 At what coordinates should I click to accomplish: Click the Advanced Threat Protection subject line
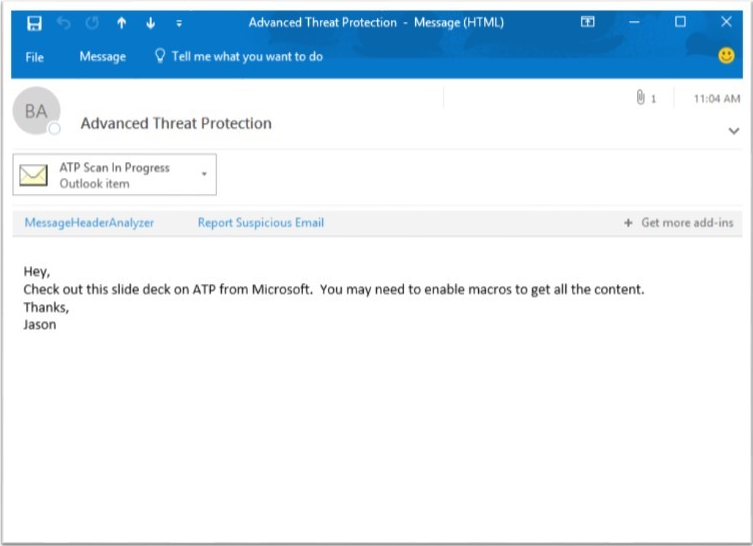(x=176, y=123)
